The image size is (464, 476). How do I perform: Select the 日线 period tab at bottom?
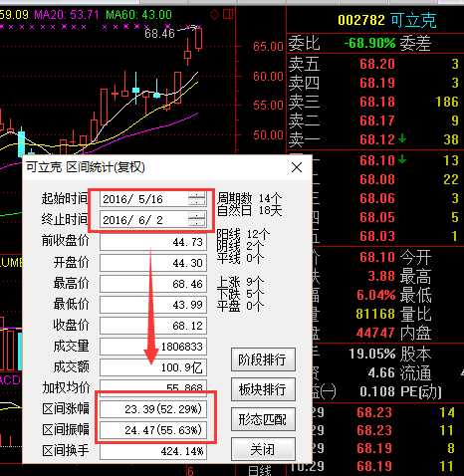260,471
